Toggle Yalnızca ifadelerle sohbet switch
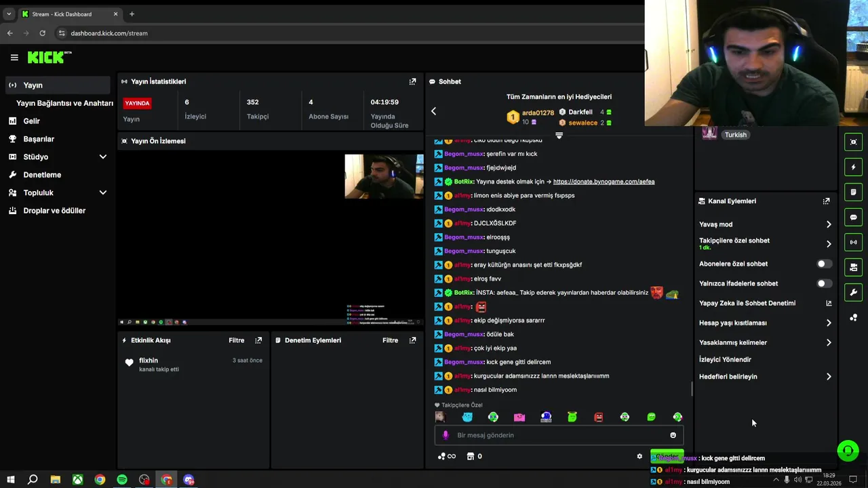868x488 pixels. coord(824,283)
